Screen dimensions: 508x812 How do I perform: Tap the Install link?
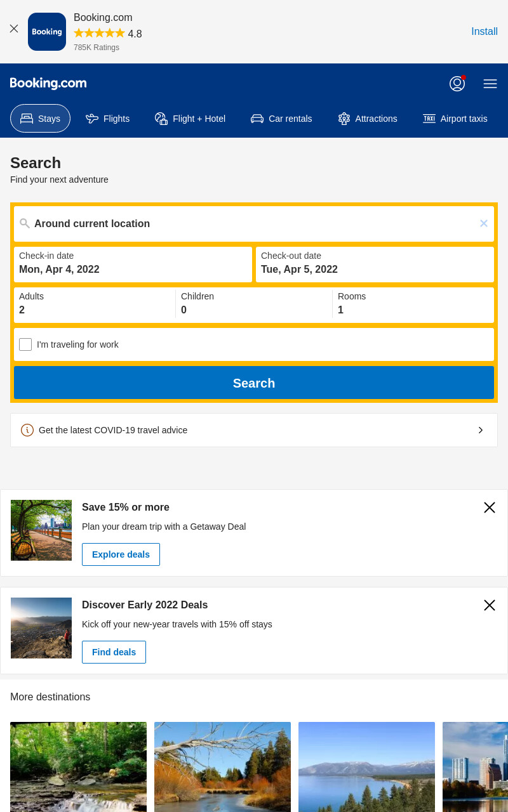(485, 32)
